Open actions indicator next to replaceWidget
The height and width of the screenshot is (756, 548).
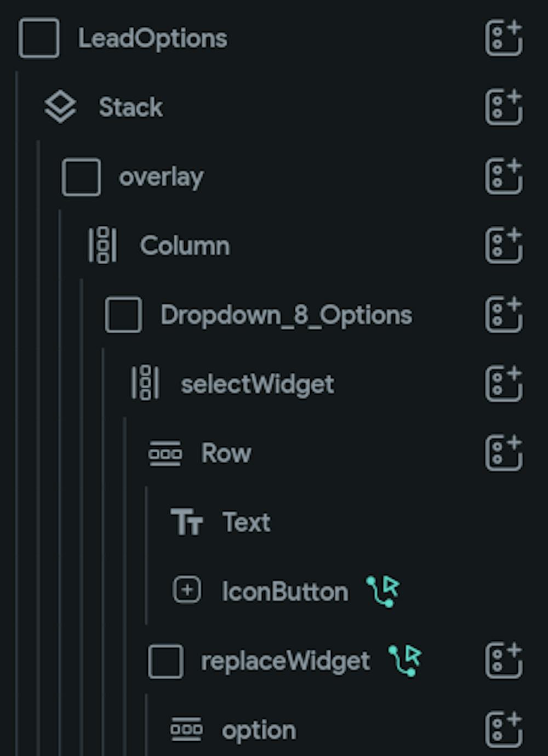pyautogui.click(x=405, y=660)
